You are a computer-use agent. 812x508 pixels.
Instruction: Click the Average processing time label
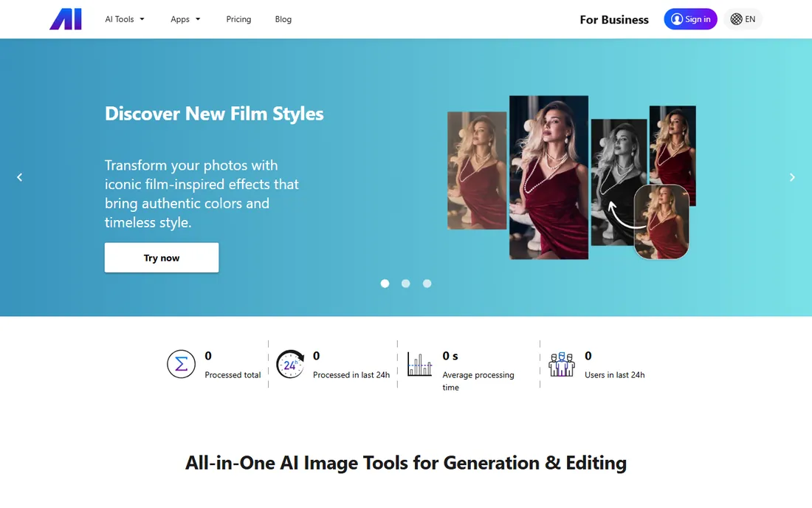click(x=478, y=381)
